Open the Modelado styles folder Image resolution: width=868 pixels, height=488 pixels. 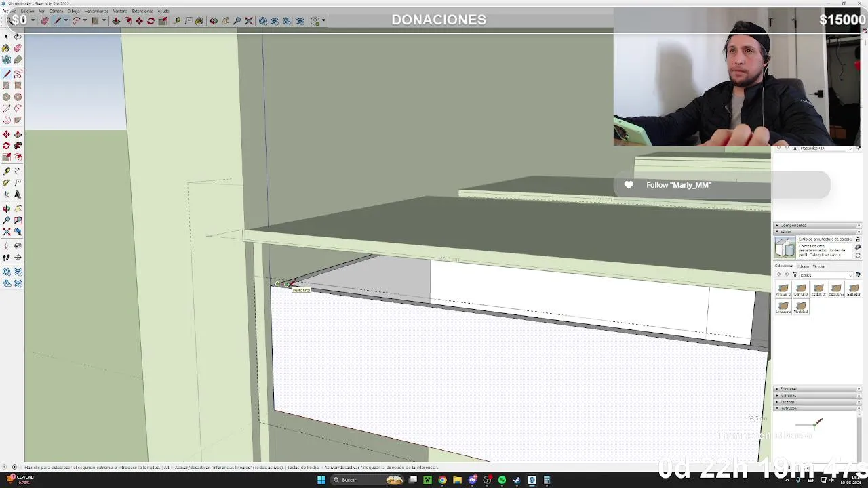tap(801, 307)
